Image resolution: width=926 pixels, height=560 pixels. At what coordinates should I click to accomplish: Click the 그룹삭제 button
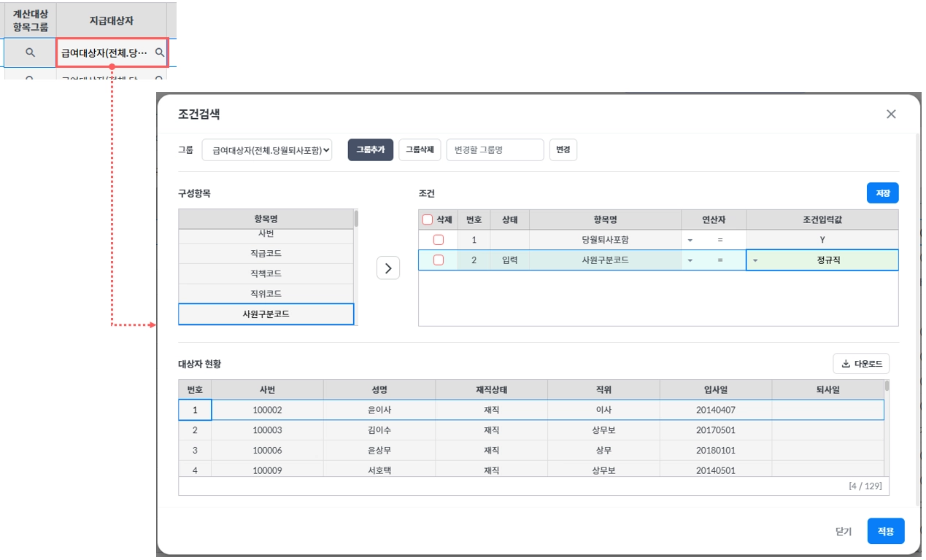420,149
